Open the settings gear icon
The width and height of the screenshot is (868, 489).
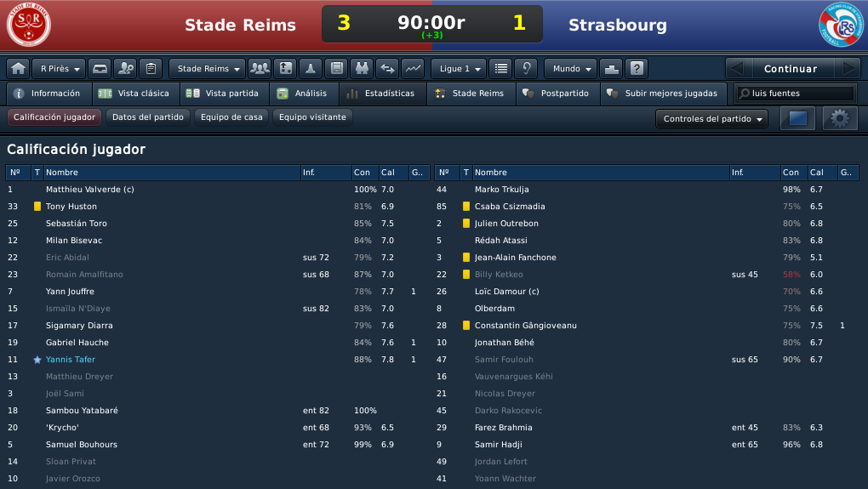pyautogui.click(x=840, y=118)
